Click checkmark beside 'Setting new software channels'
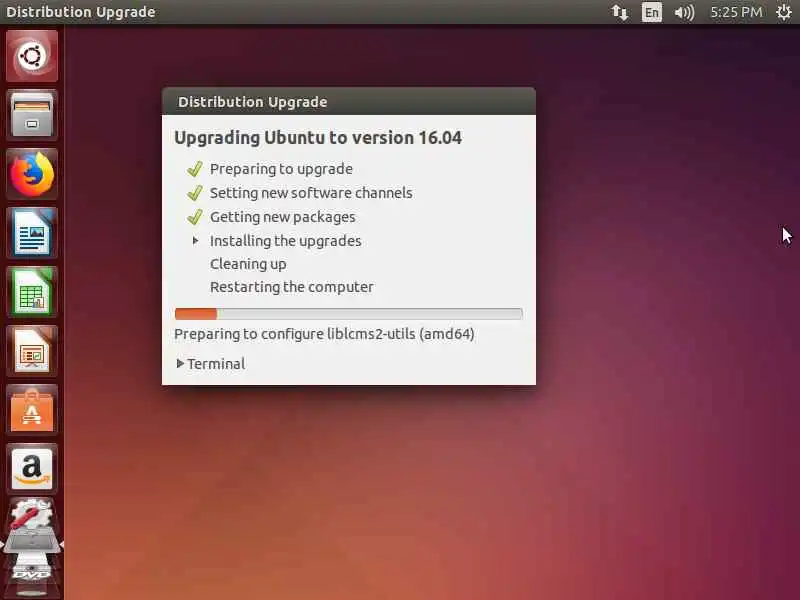The height and width of the screenshot is (600, 800). click(194, 193)
